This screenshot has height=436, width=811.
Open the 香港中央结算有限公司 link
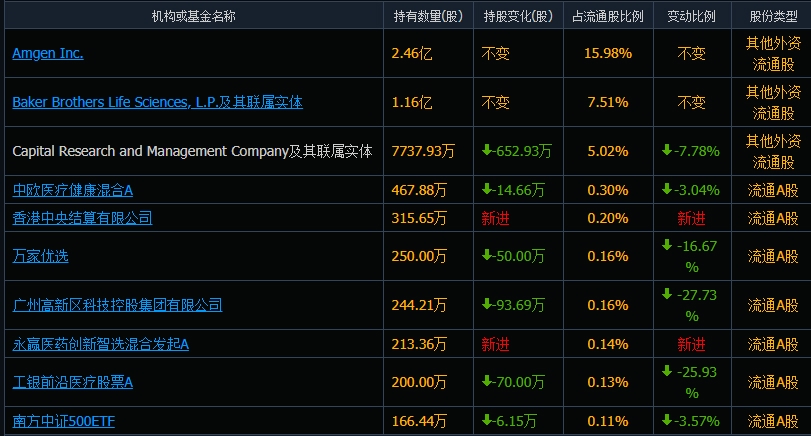pyautogui.click(x=82, y=218)
